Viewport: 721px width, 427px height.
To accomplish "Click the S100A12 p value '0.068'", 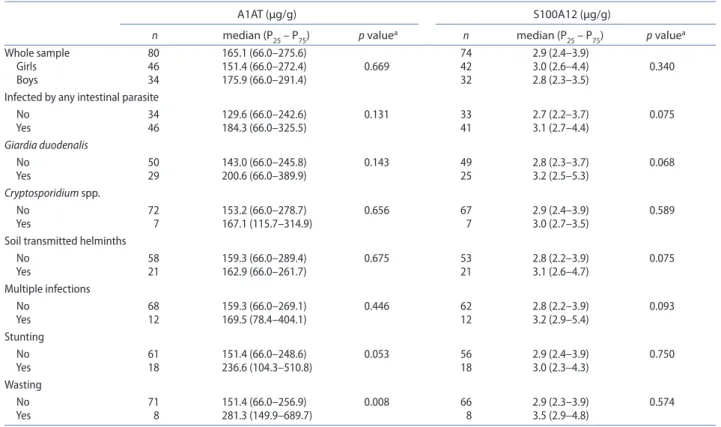I will coord(662,162).
